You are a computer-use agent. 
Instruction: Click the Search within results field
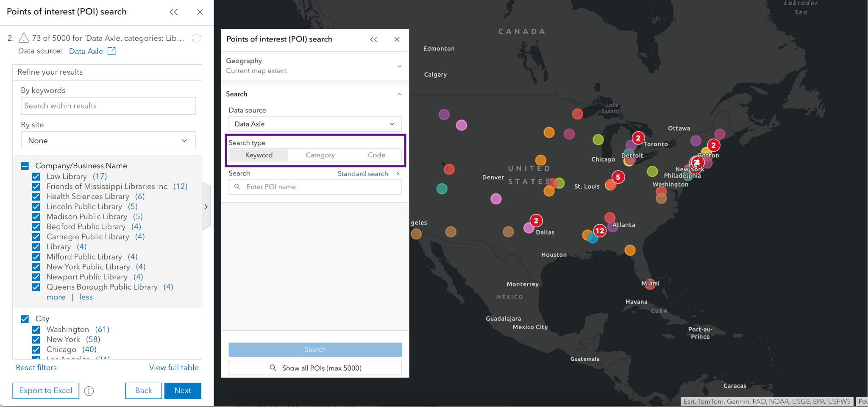pos(108,106)
